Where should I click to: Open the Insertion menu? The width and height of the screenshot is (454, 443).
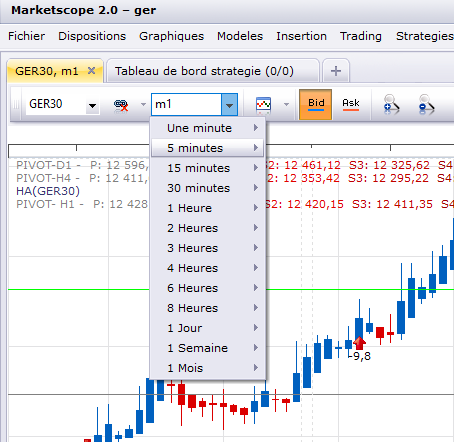[301, 36]
